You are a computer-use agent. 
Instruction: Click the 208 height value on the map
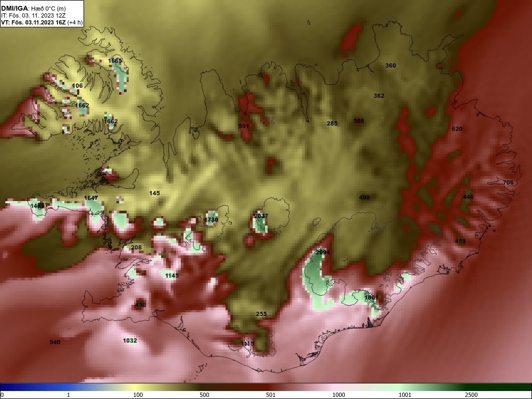tap(136, 247)
